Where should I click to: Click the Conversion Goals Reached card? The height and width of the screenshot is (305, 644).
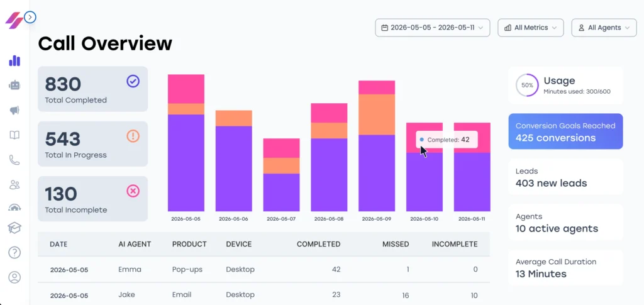(x=565, y=131)
